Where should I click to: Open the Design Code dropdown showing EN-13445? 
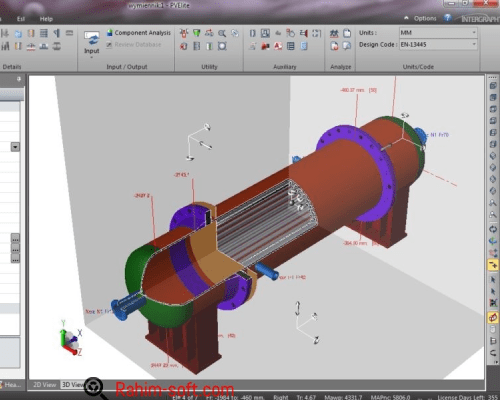tap(438, 45)
